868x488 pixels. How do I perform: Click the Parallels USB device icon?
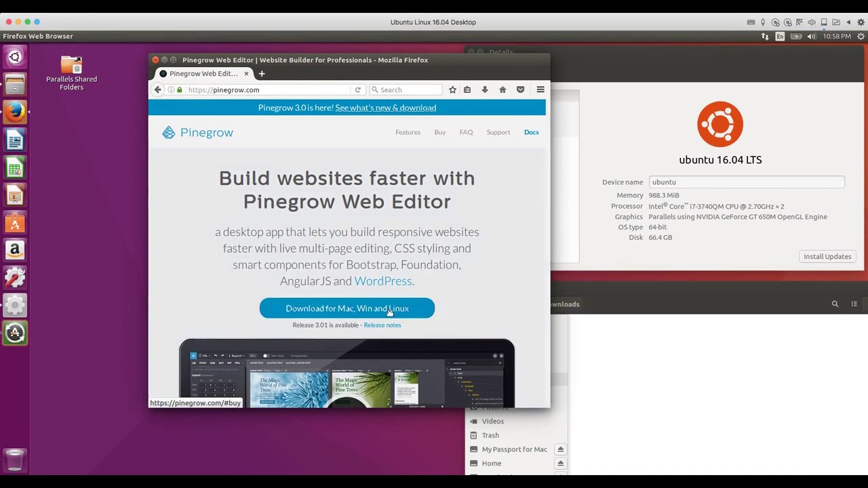pos(763,22)
